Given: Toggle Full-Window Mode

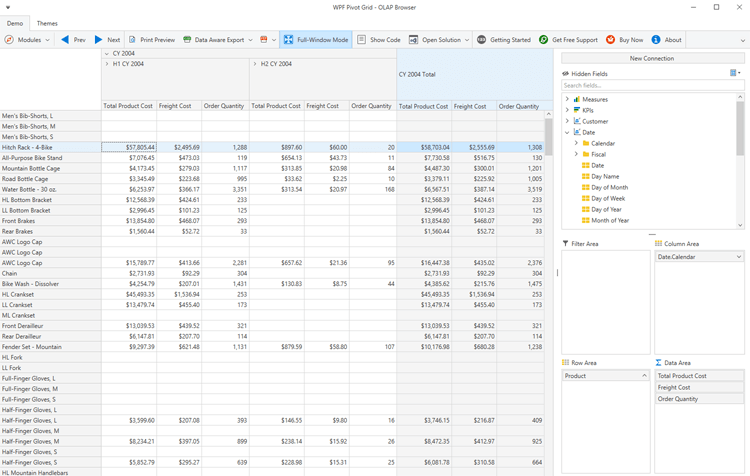Looking at the screenshot, I should [316, 40].
